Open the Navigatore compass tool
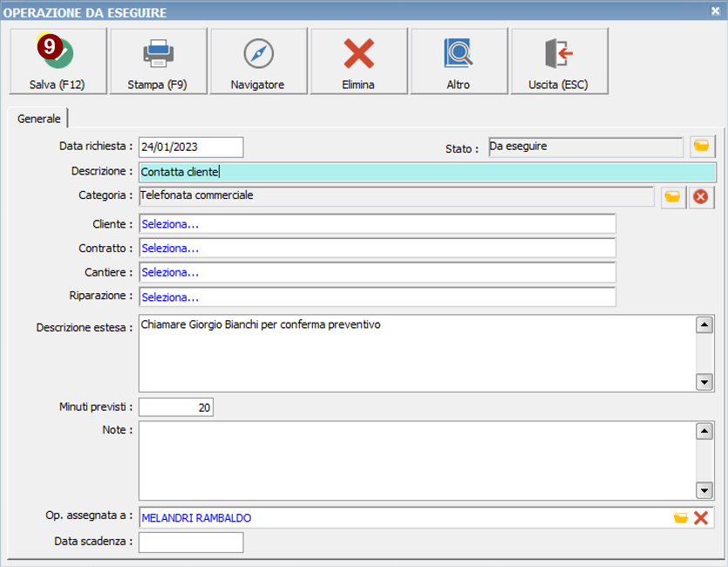This screenshot has width=728, height=567. tap(258, 60)
